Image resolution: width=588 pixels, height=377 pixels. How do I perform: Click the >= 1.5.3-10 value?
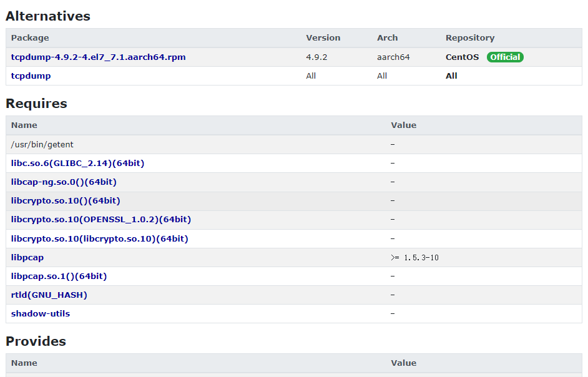[414, 257]
